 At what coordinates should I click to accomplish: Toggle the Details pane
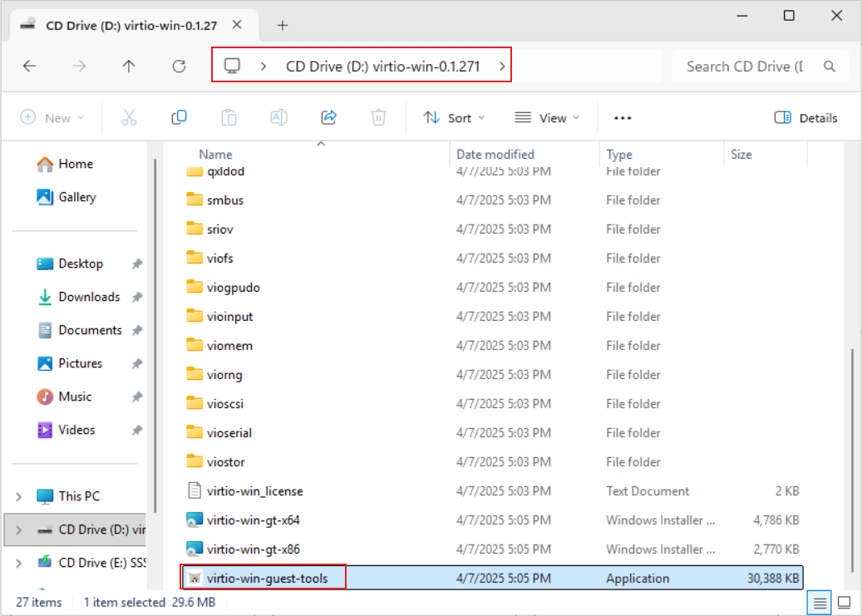pyautogui.click(x=805, y=118)
